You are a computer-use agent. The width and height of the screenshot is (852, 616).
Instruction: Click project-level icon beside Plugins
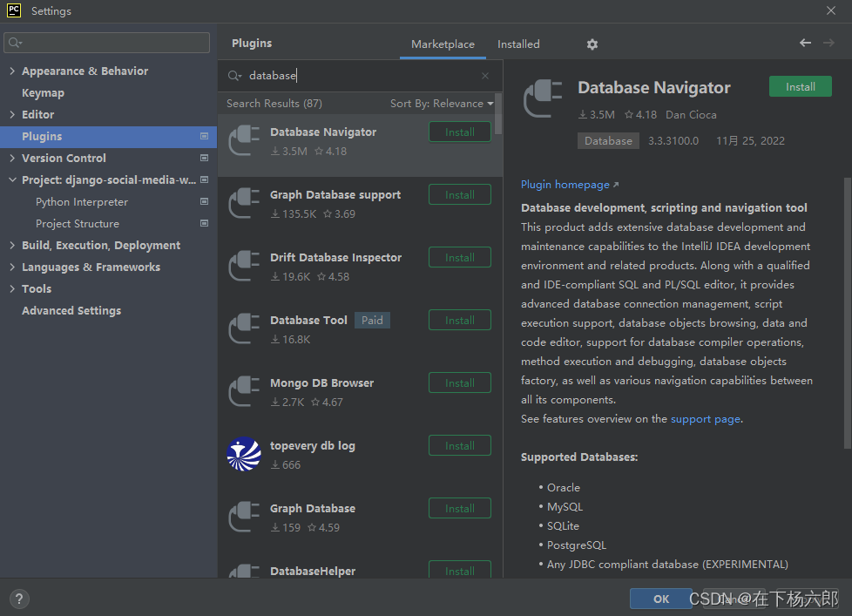click(x=205, y=136)
